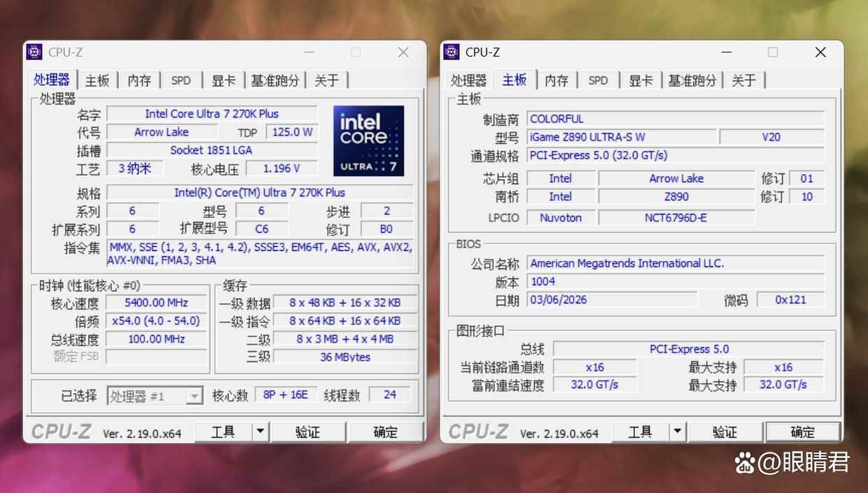Image resolution: width=868 pixels, height=493 pixels.
Task: Expand 工具 dropdown arrow in left CPU-Z window
Action: pos(260,432)
